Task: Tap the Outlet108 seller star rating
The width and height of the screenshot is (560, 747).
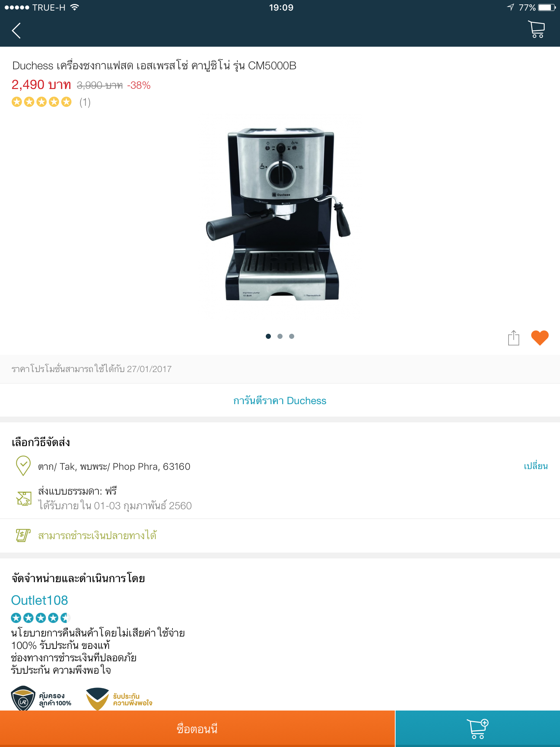Action: coord(40,618)
